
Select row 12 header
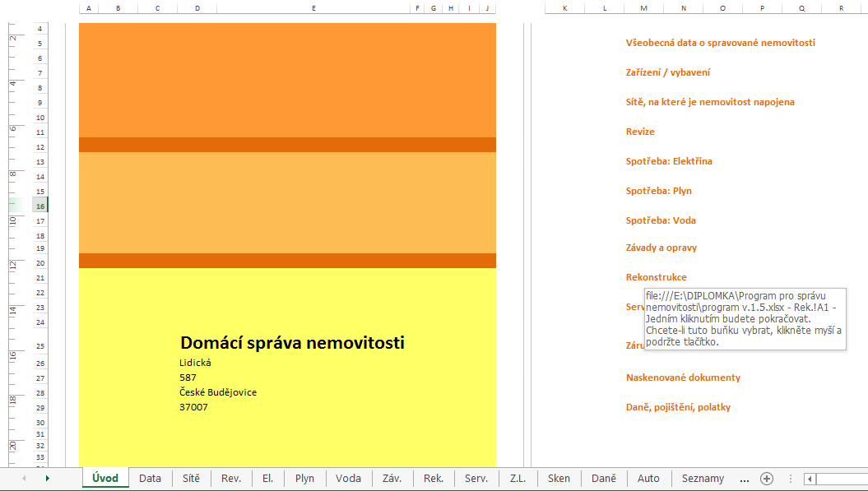coord(39,147)
